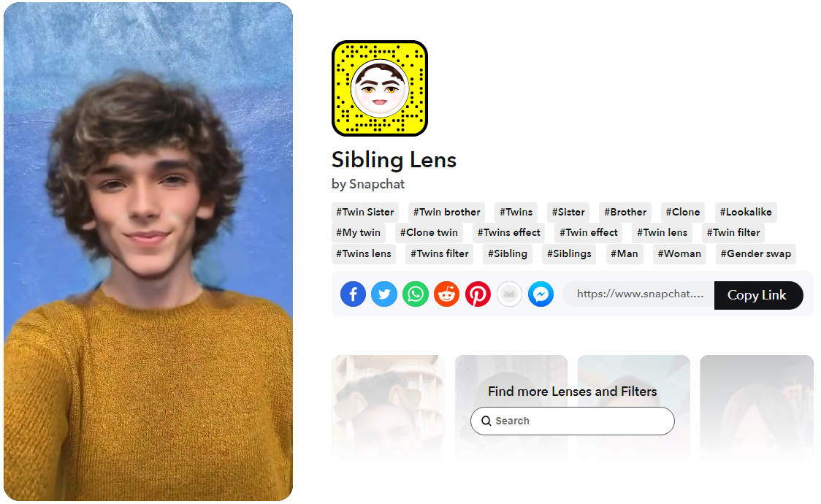Share the lens on Facebook
The height and width of the screenshot is (504, 821).
click(x=353, y=294)
